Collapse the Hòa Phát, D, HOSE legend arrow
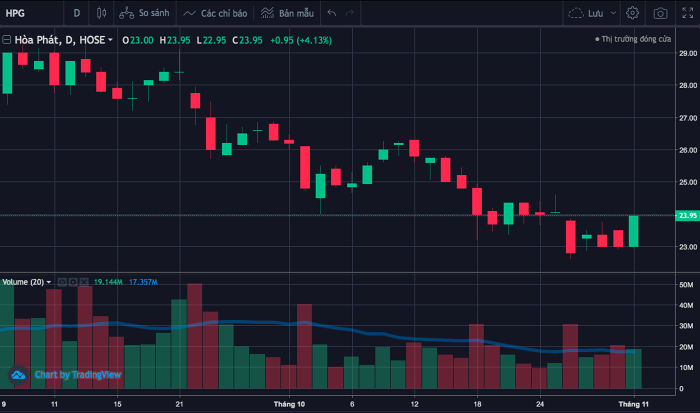 point(110,40)
